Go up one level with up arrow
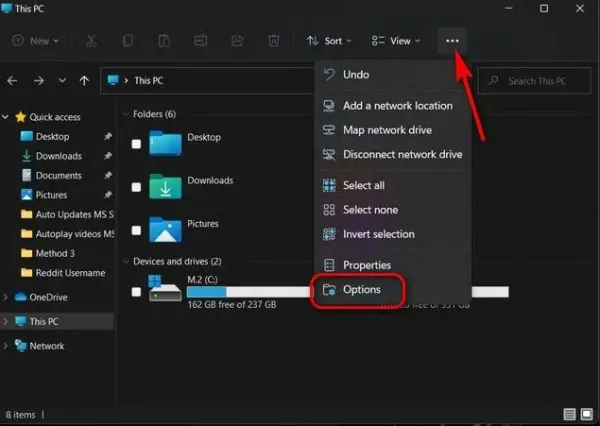 coord(84,80)
